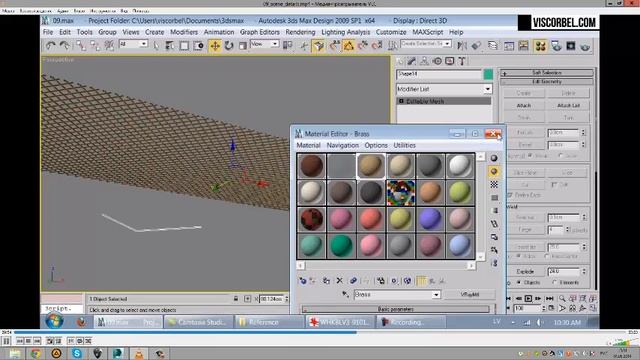Viewport: 640px width, 360px height.
Task: Click Get Material icon
Action: [302, 281]
